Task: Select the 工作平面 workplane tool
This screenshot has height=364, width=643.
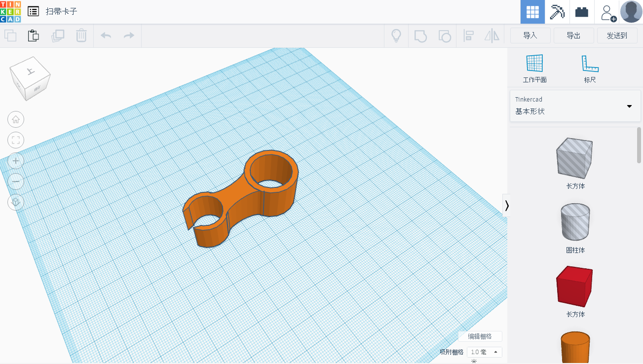Action: pyautogui.click(x=534, y=69)
